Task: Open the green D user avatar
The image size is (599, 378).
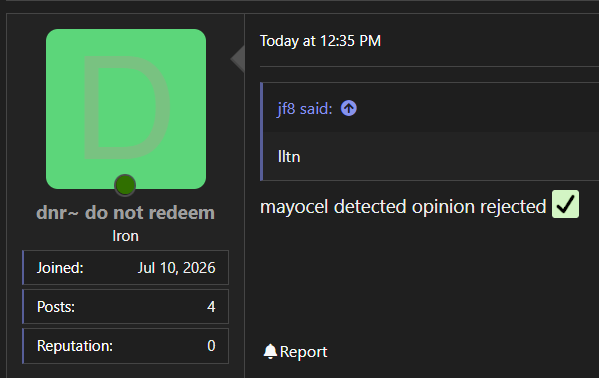Action: coord(126,109)
